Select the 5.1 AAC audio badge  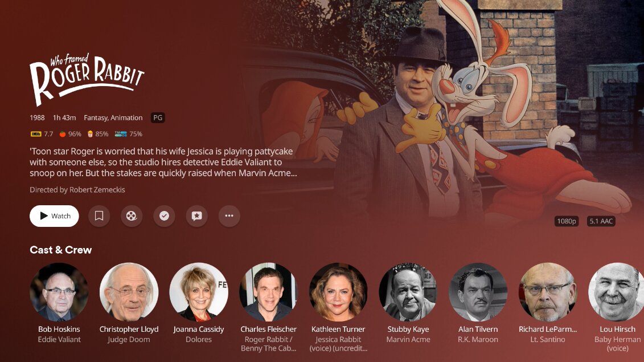[601, 221]
